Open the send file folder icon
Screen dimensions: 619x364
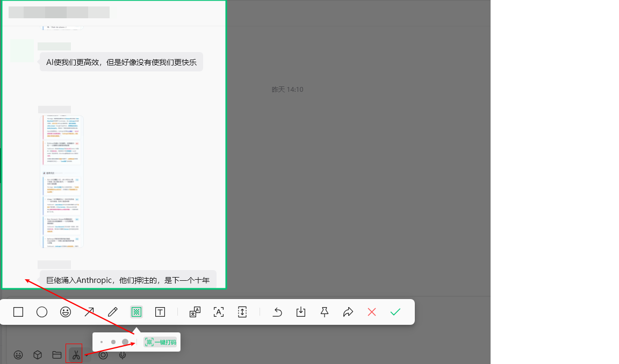pos(57,355)
